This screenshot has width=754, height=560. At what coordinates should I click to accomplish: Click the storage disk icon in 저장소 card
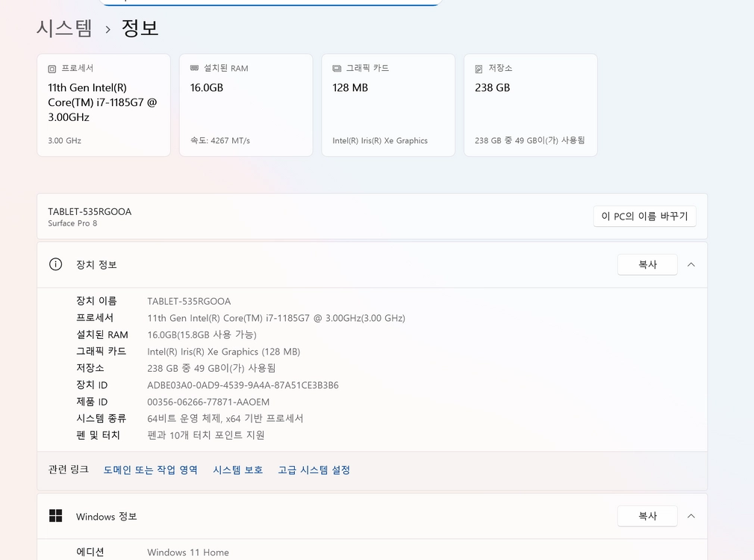(479, 69)
